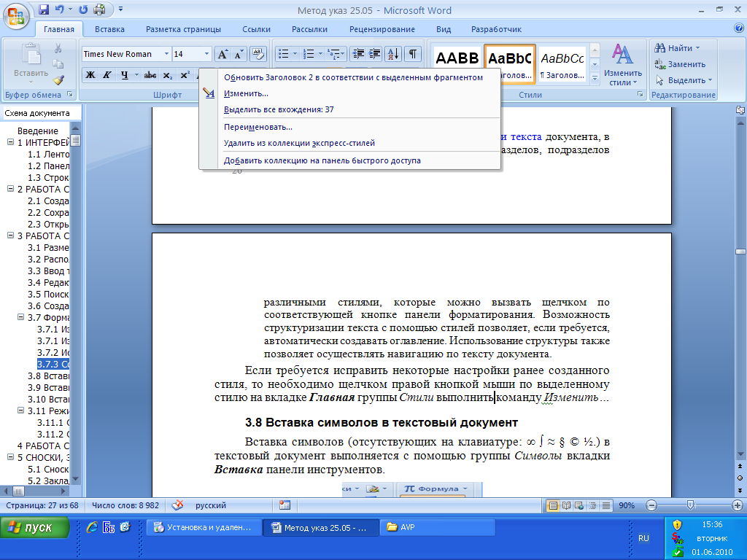Open the font size dropdown
The image size is (747, 560).
(206, 54)
